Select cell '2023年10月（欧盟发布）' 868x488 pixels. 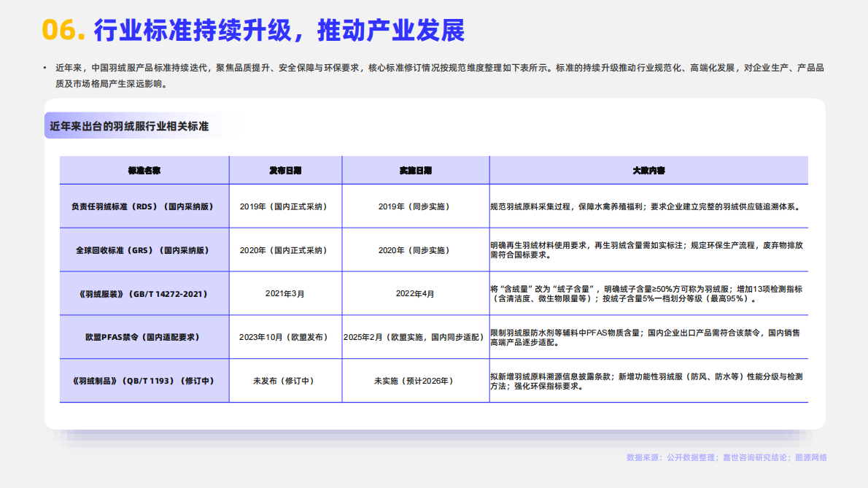286,337
